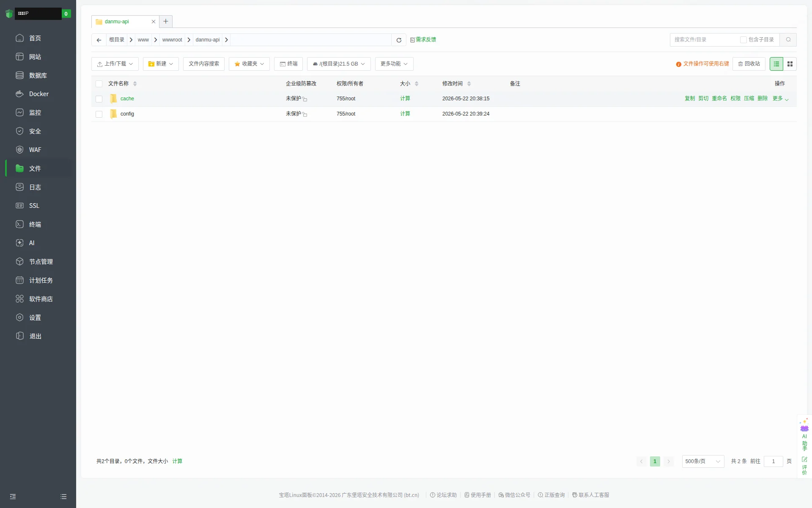This screenshot has height=508, width=812.
Task: Click 删除 for the cache folder
Action: click(x=763, y=99)
